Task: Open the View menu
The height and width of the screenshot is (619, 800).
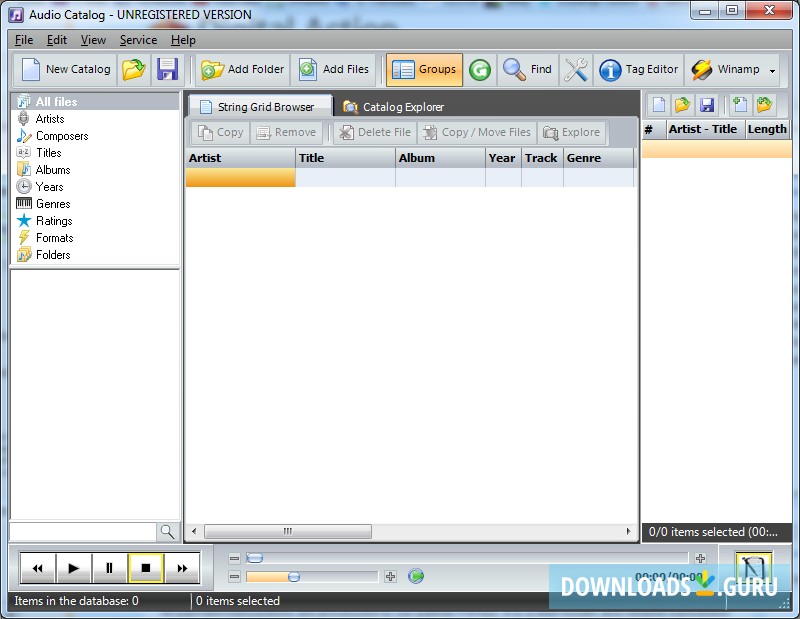Action: [x=93, y=40]
